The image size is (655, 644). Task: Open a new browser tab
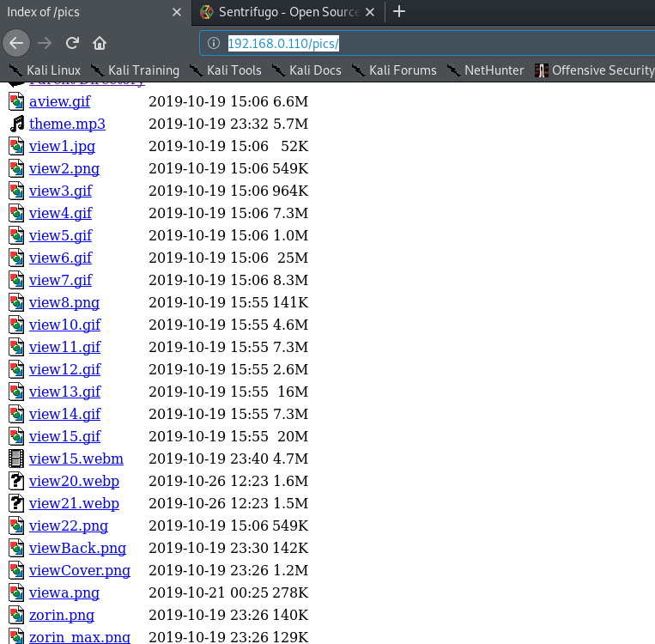pos(399,12)
